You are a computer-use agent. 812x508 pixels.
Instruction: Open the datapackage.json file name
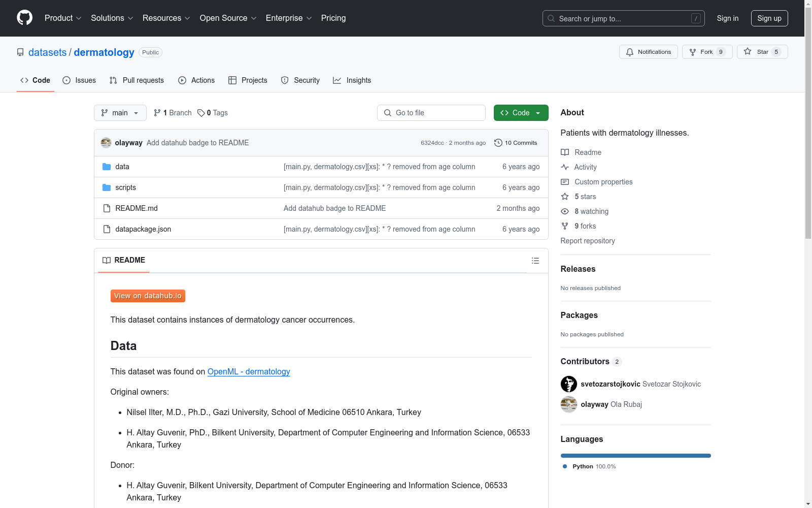[143, 229]
